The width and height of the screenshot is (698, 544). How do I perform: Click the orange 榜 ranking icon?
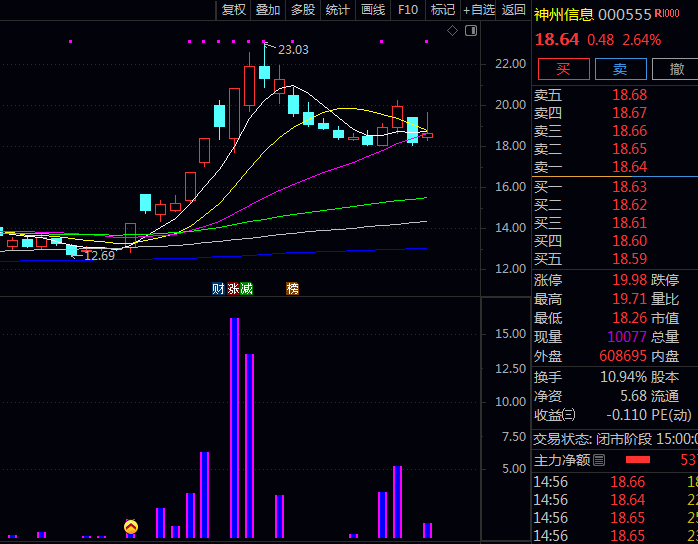click(x=292, y=289)
